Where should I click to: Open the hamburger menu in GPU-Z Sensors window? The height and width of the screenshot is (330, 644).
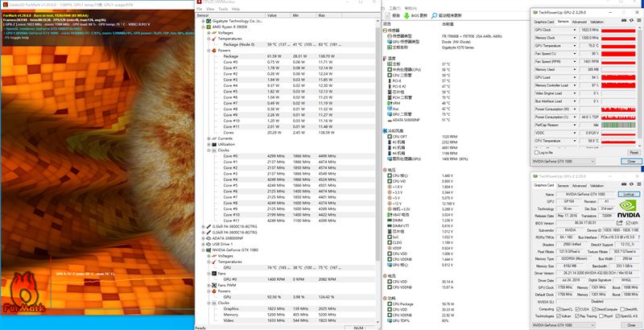[638, 22]
